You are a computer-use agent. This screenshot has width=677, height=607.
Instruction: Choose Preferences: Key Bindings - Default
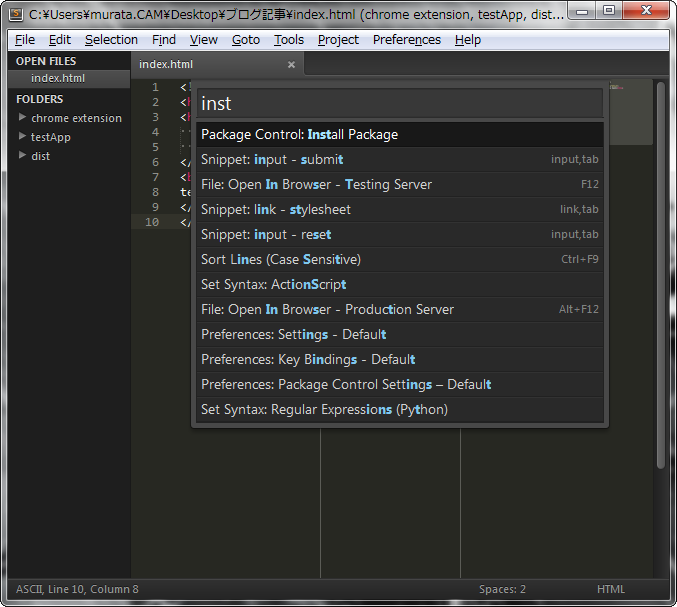pos(400,360)
